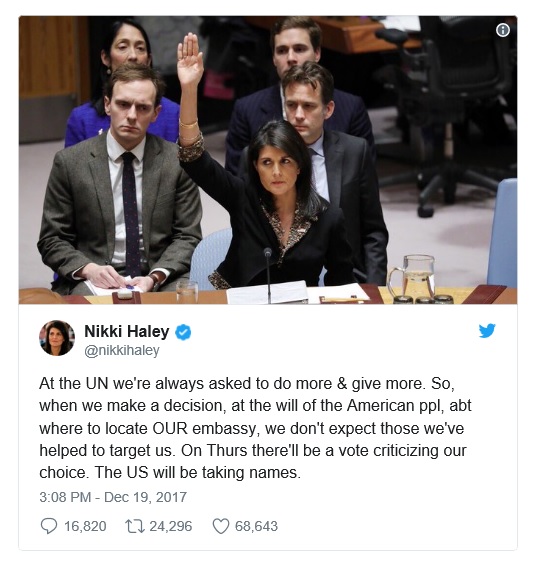Retweet using the looping arrows icon
Viewport: 534px width, 569px height.
pos(135,526)
